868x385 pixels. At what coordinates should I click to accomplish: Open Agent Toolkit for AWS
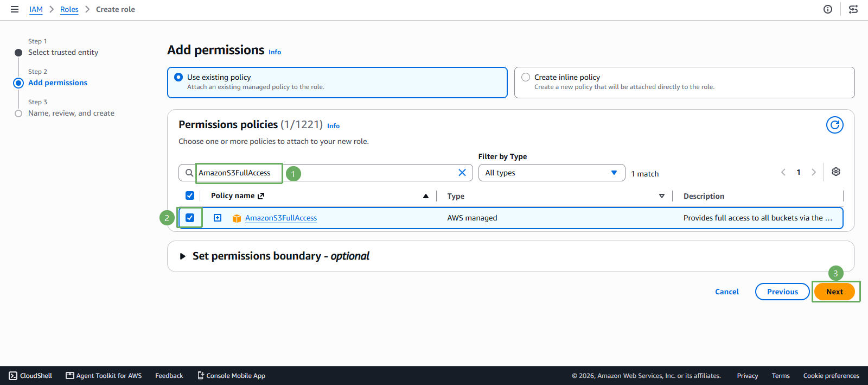(x=104, y=376)
